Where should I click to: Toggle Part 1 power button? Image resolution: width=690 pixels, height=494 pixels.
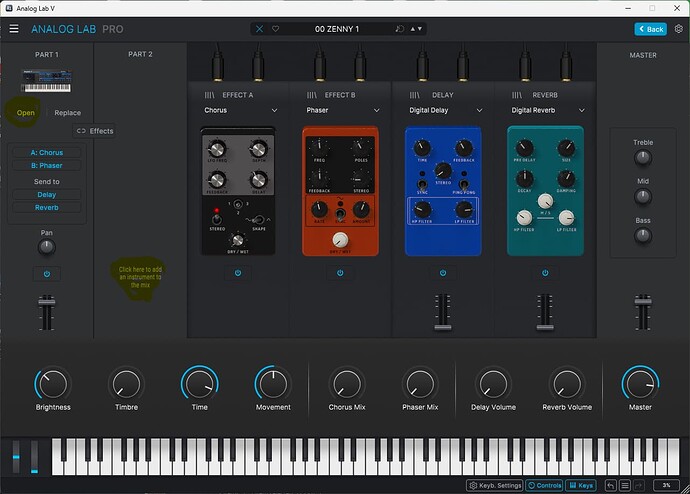coord(46,272)
